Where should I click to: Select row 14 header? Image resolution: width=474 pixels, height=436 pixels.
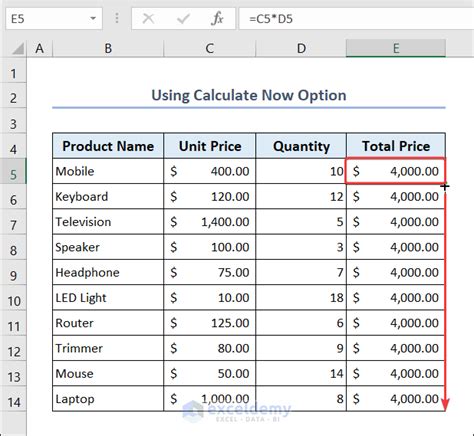tap(13, 402)
